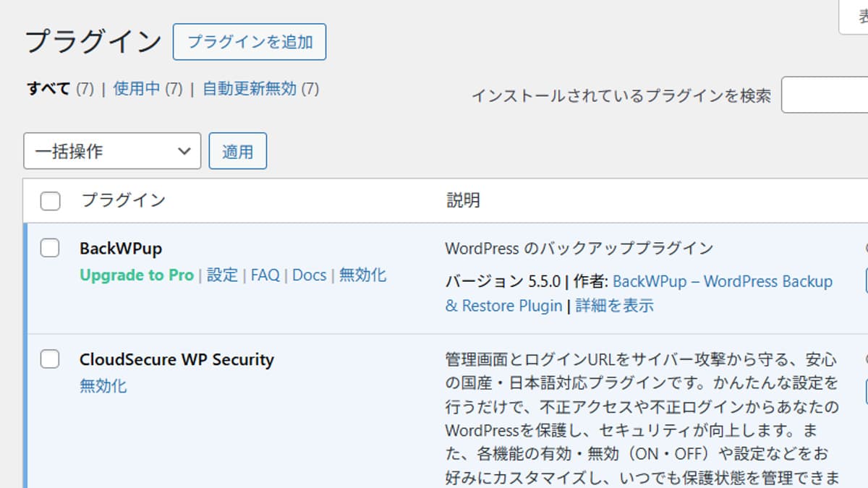Select the CloudSecure WP Security checkbox

tap(50, 359)
